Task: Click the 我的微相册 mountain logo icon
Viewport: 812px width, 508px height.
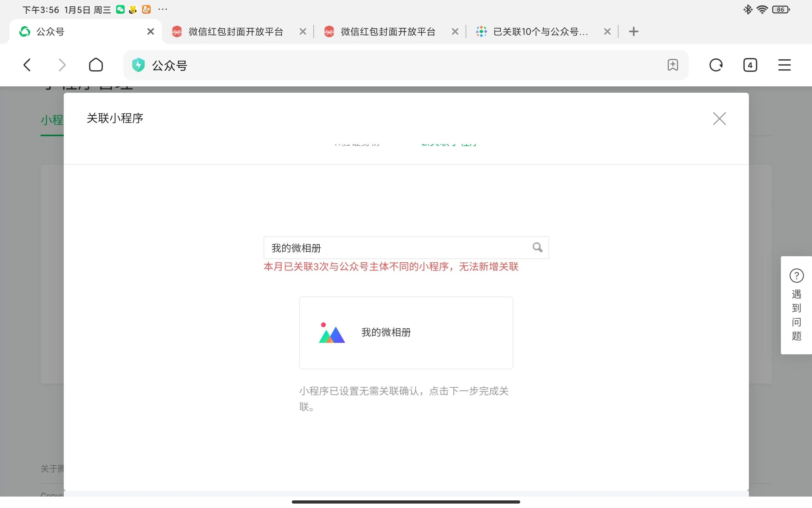Action: 331,333
